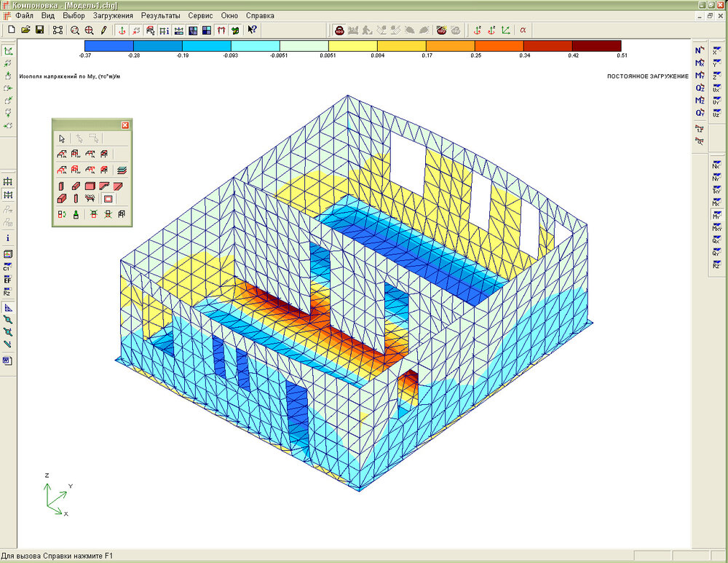The height and width of the screenshot is (563, 728).
Task: Create a new document with the blank page icon
Action: pos(12,30)
